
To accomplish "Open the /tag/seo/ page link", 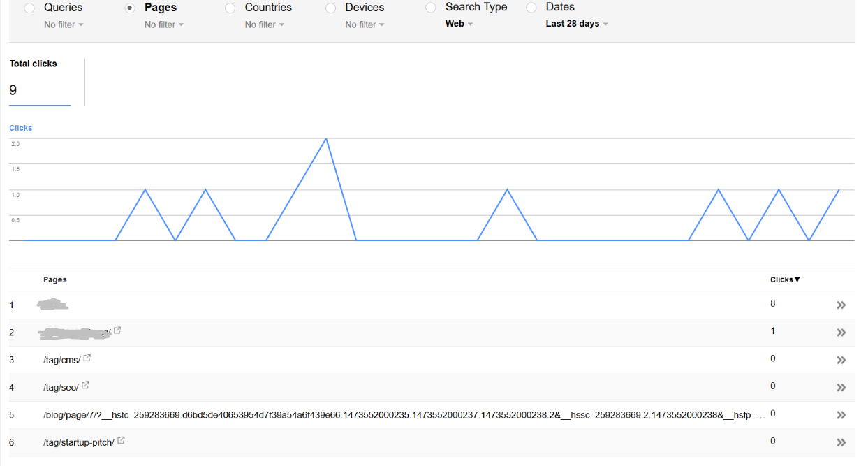I will click(61, 387).
